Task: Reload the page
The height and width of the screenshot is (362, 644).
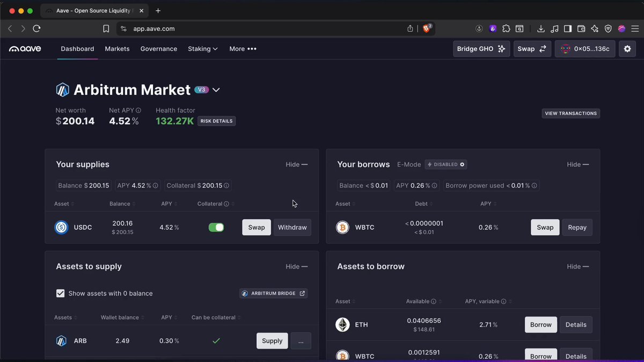Action: pyautogui.click(x=36, y=29)
